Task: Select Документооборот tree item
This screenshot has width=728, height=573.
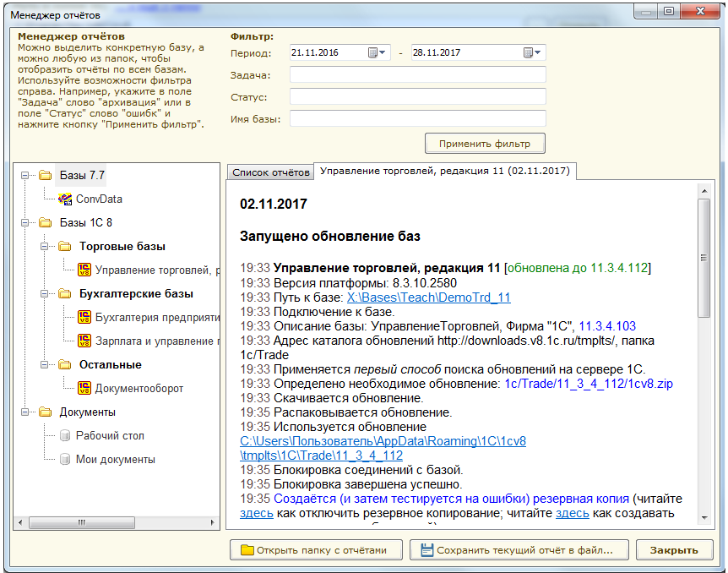Action: pos(139,388)
